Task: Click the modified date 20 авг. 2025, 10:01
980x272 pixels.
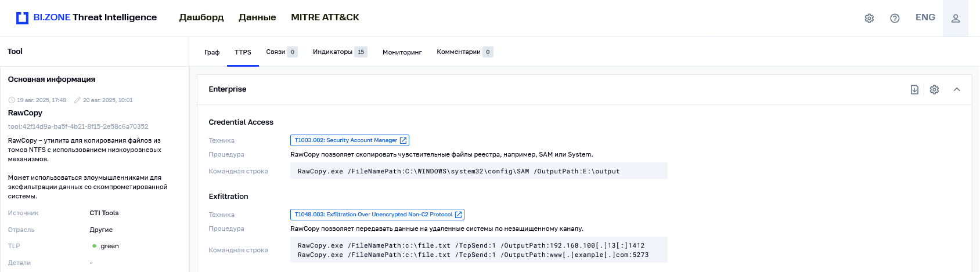Action: (x=108, y=100)
